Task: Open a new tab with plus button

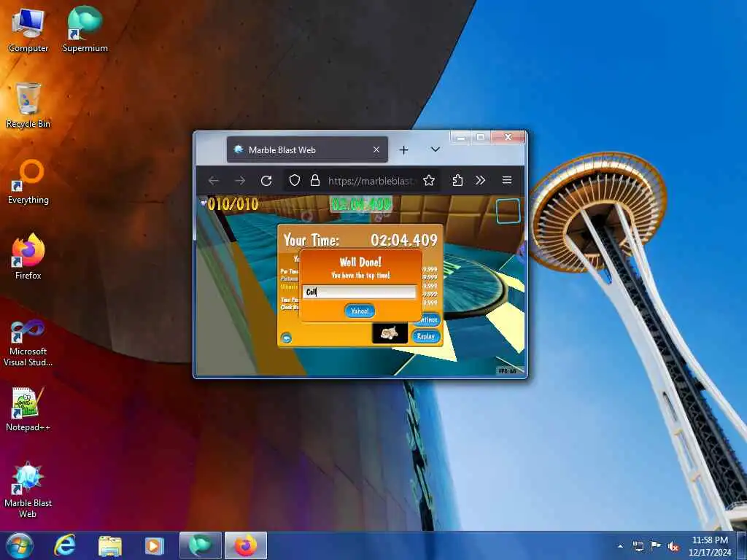Action: pos(403,150)
